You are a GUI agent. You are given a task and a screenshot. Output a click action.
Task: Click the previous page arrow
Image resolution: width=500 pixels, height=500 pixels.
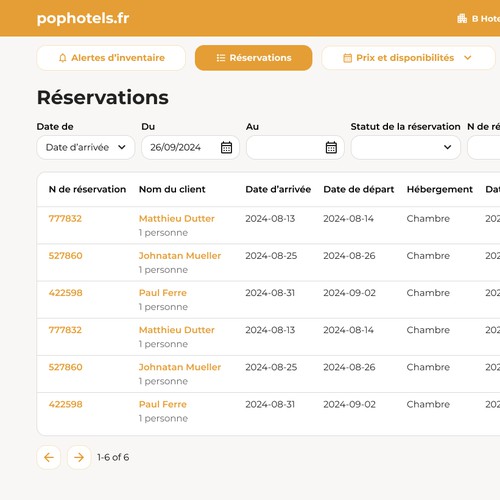(x=49, y=457)
